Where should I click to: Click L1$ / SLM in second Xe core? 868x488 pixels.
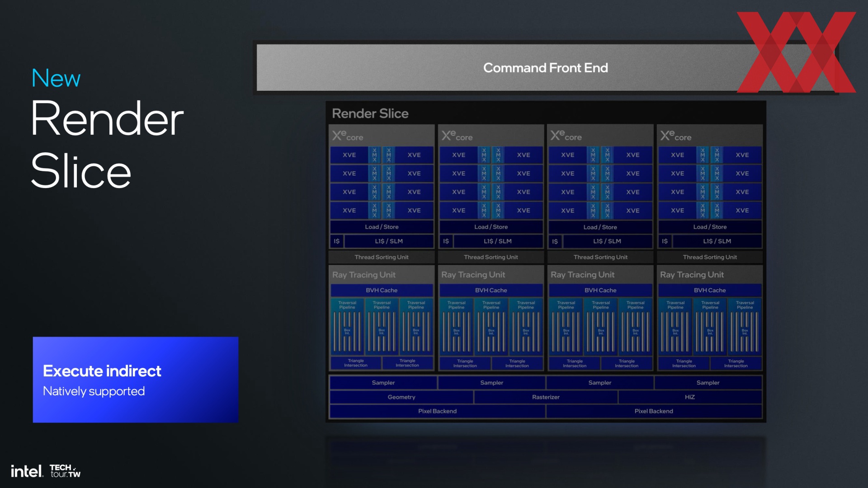pos(498,241)
